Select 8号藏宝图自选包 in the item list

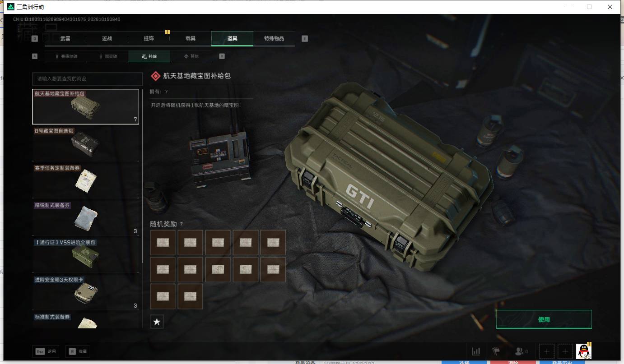point(86,143)
